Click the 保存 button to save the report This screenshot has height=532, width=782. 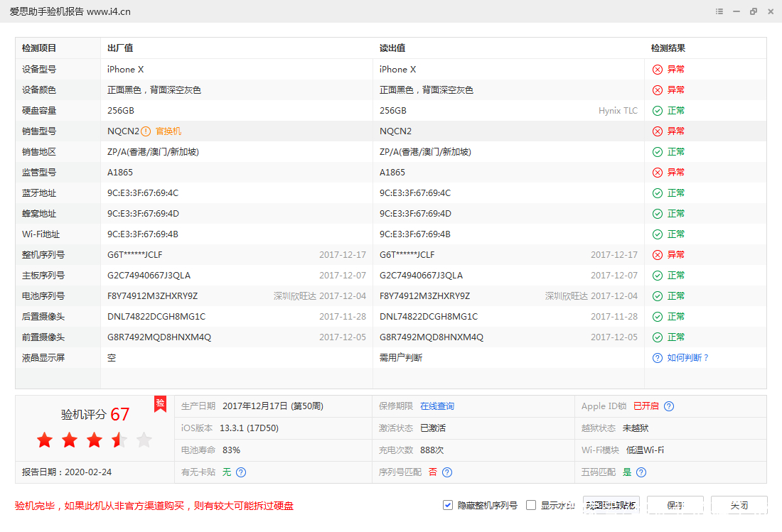674,505
